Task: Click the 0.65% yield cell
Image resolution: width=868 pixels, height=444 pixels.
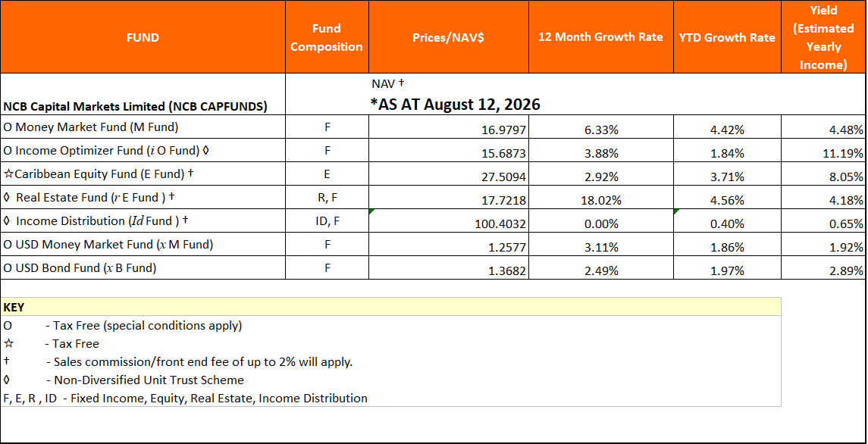Action: (x=824, y=221)
